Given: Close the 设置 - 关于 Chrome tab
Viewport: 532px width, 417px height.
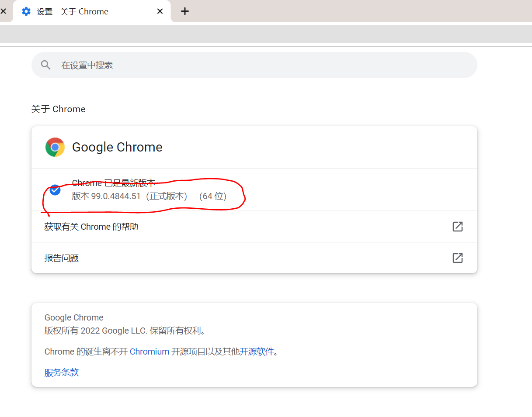Looking at the screenshot, I should tap(160, 11).
